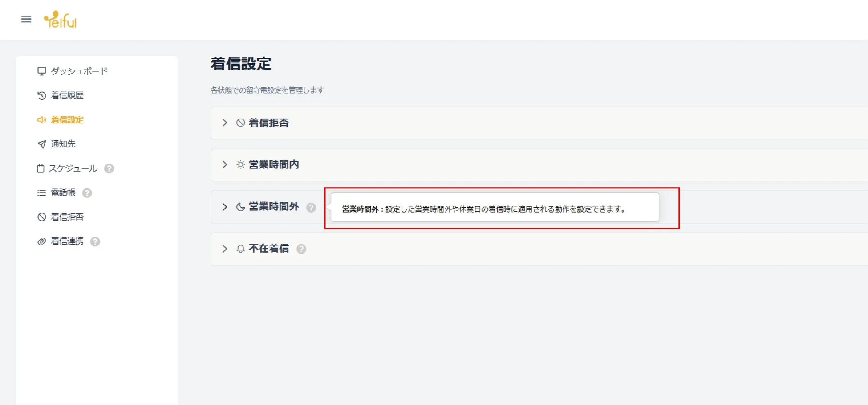Viewport: 868px width, 405px height.
Task: Open the hamburger menu
Action: pos(26,19)
